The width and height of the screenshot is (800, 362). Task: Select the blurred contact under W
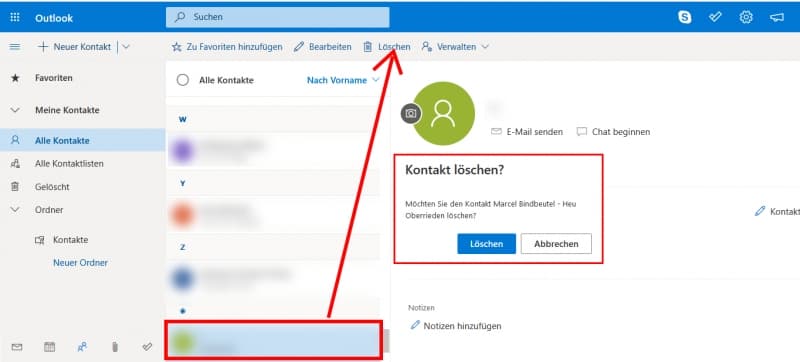pyautogui.click(x=273, y=151)
